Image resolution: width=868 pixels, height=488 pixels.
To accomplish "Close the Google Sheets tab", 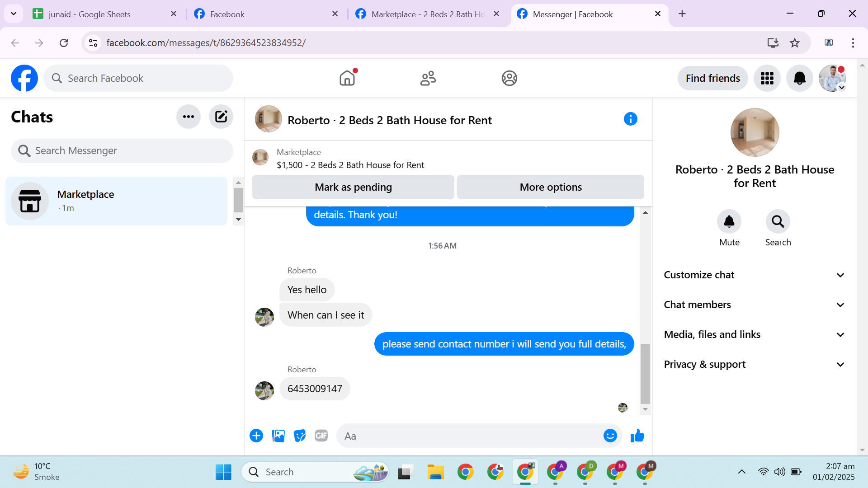I will (x=174, y=14).
